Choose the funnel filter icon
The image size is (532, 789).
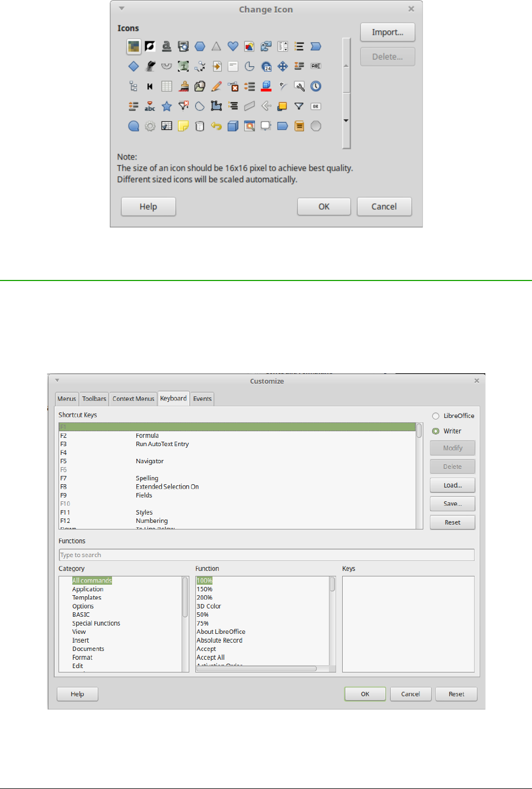(x=299, y=106)
